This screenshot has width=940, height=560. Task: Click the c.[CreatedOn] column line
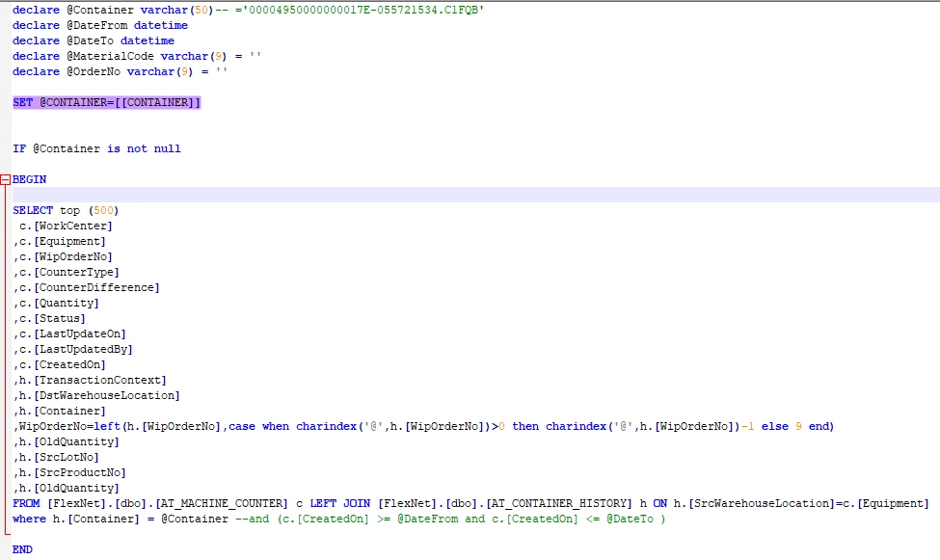[60, 364]
